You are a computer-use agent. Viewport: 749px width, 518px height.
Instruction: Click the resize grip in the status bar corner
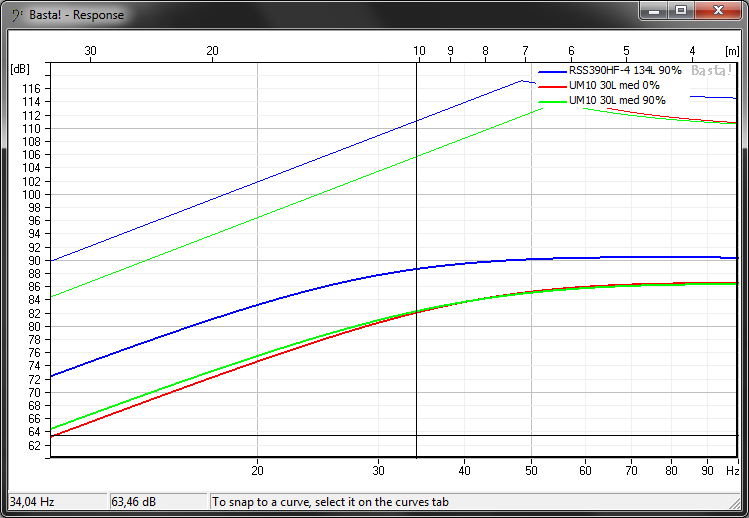click(x=741, y=510)
